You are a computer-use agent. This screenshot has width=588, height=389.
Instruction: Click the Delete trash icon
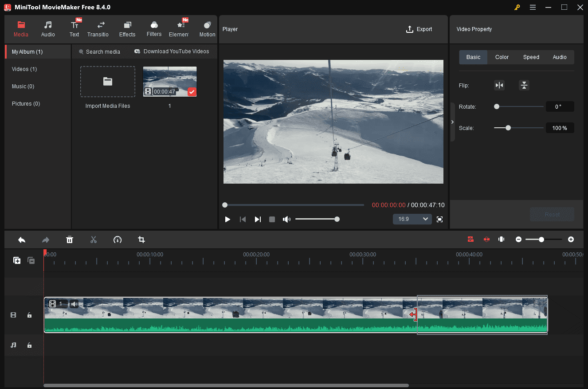point(70,240)
